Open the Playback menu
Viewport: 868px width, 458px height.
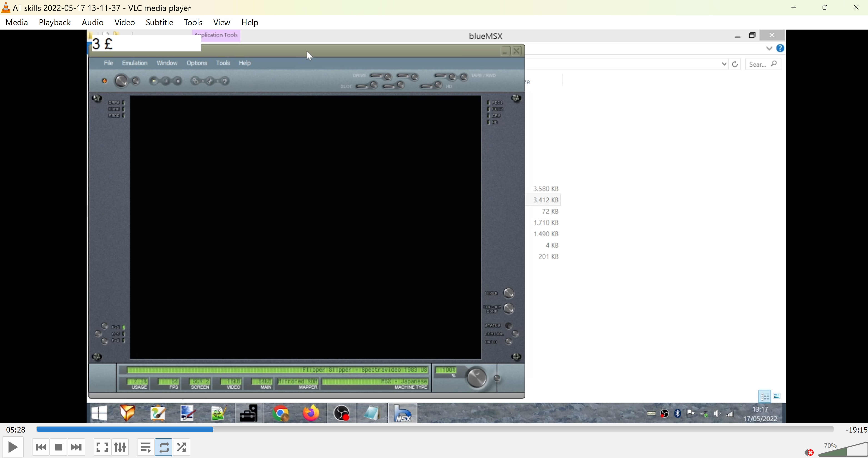[55, 22]
